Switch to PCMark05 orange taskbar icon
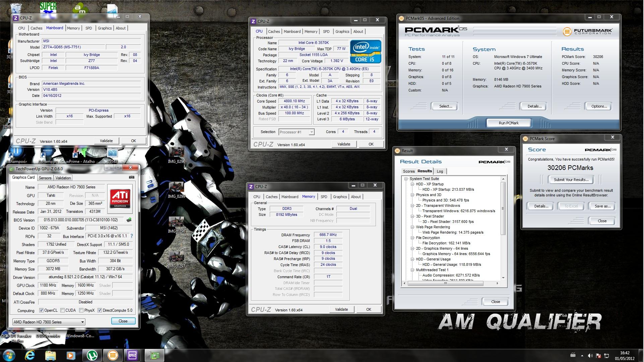644x362 pixels. point(113,355)
